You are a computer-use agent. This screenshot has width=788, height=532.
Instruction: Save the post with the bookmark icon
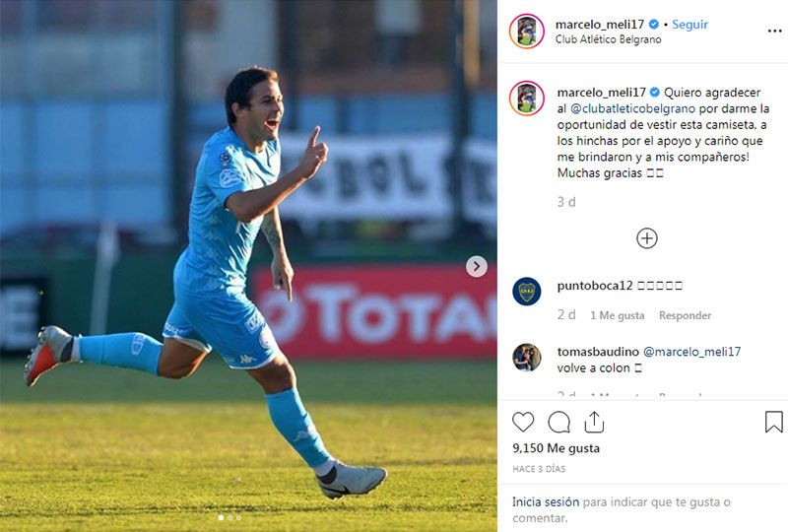(774, 422)
